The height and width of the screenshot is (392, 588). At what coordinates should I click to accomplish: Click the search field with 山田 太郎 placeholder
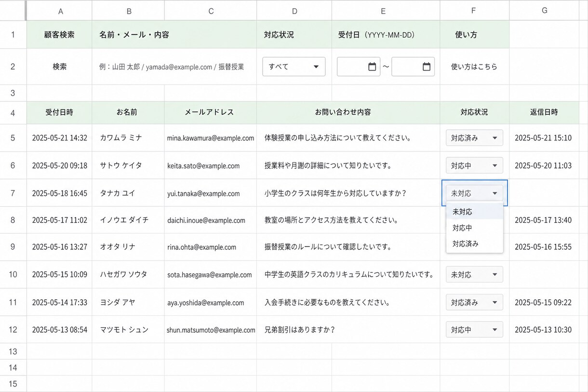pos(174,67)
